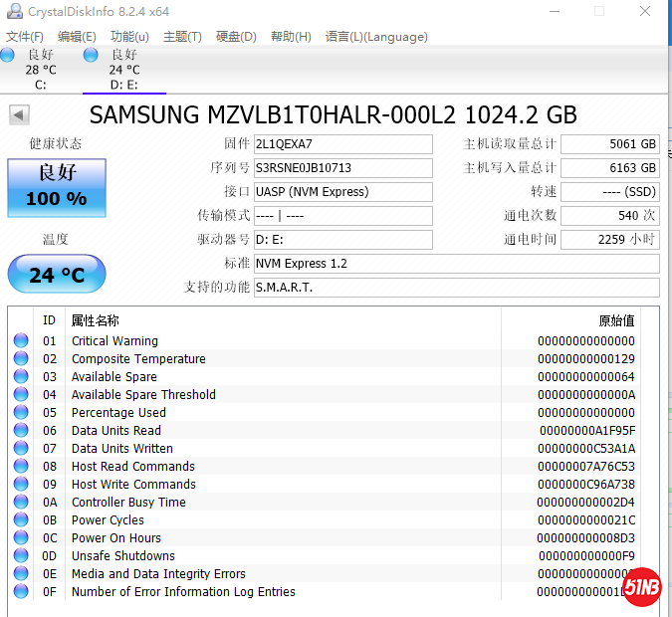This screenshot has height=617, width=672.
Task: Click the Percentage Used status indicator
Action: [21, 413]
